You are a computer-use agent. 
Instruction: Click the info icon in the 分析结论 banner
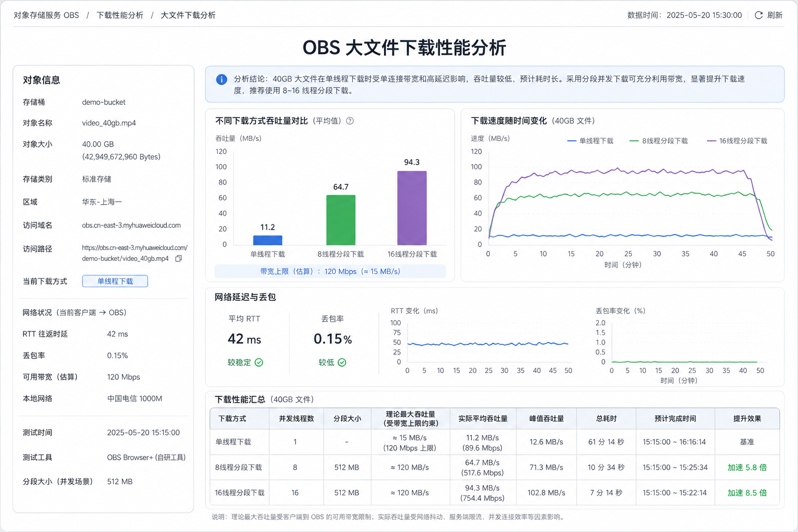221,79
